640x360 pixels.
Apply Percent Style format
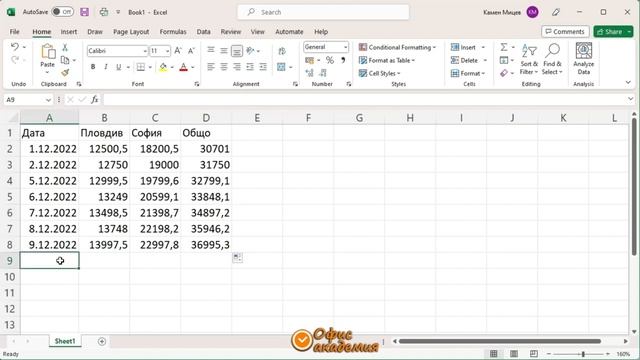pos(330,60)
